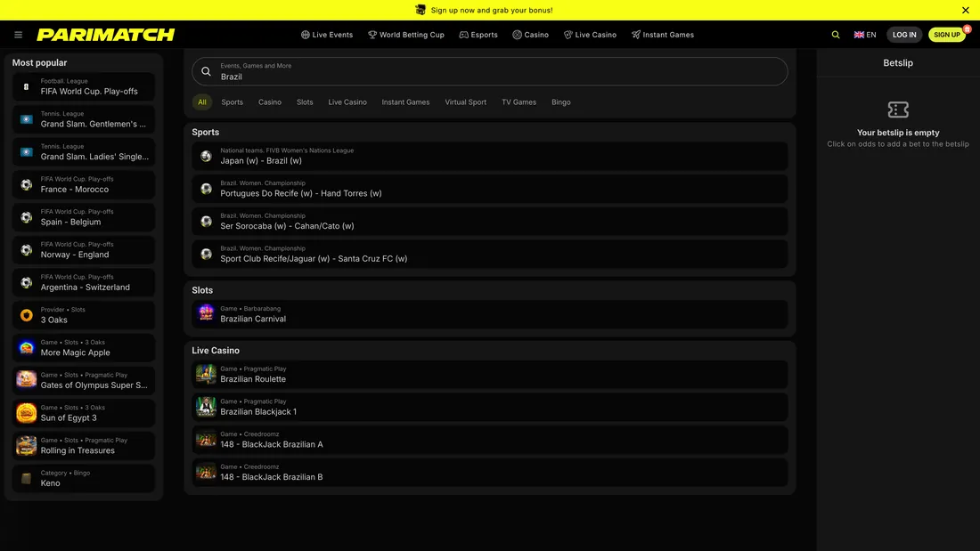Open Portugues Do Recife (w) - Hand Torres (w)

point(490,189)
